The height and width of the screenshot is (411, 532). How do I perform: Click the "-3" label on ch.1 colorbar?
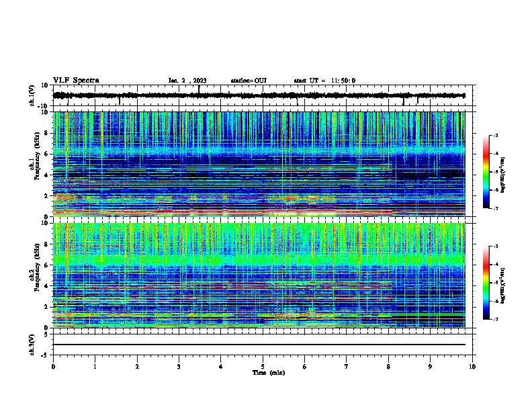(x=496, y=135)
